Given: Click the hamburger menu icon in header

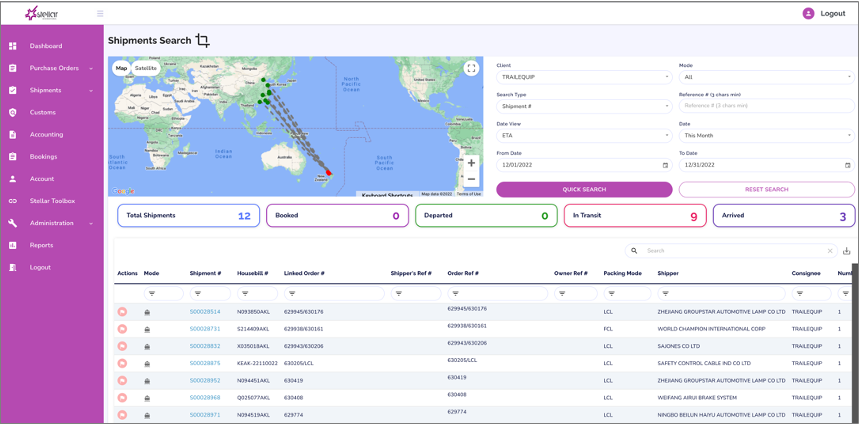Looking at the screenshot, I should pyautogui.click(x=100, y=13).
